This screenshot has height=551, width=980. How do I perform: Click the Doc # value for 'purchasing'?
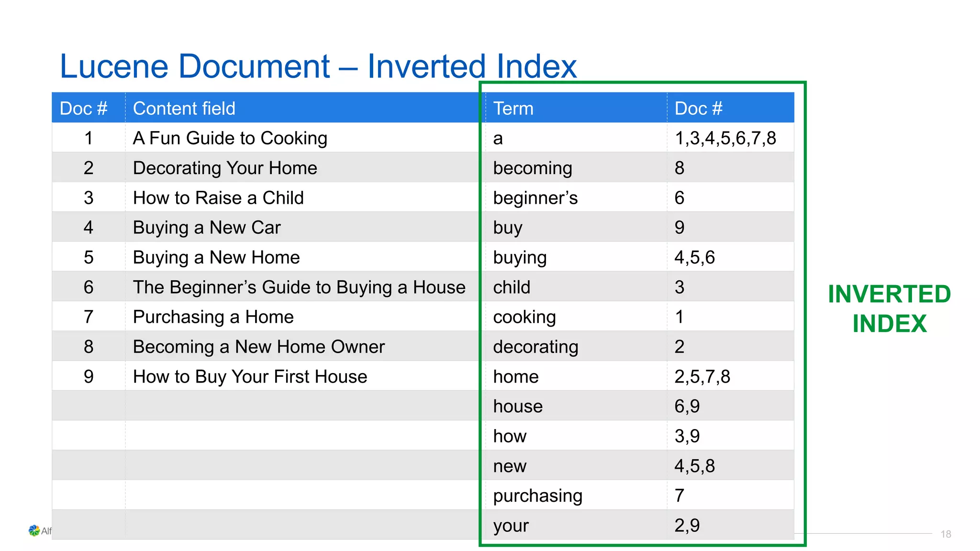click(679, 496)
